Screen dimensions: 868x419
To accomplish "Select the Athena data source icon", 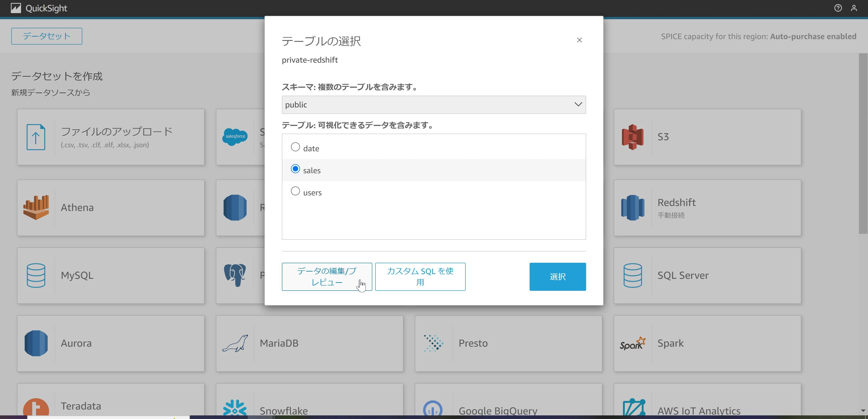I will pos(36,207).
